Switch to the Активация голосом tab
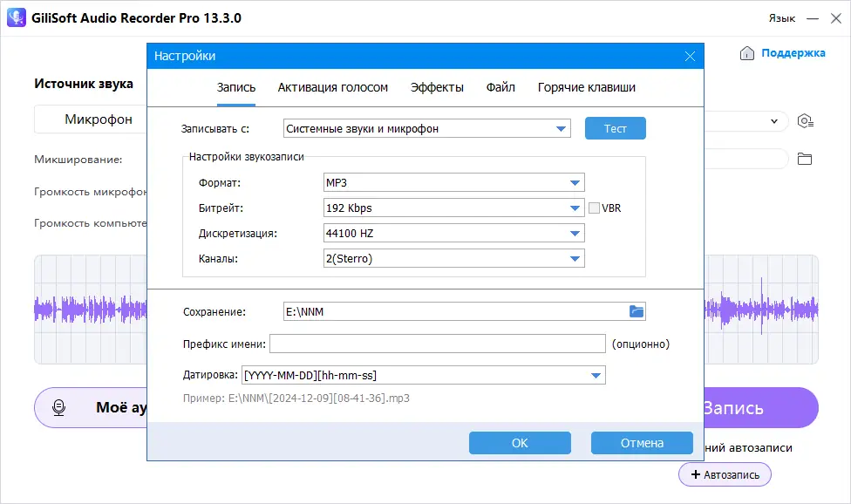The height and width of the screenshot is (504, 851). 333,87
